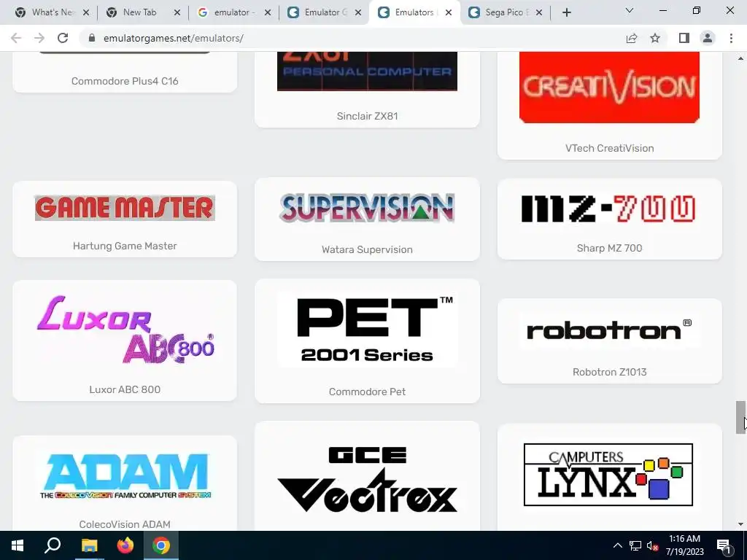Bookmark this page with the star
The width and height of the screenshot is (747, 560).
pos(655,38)
